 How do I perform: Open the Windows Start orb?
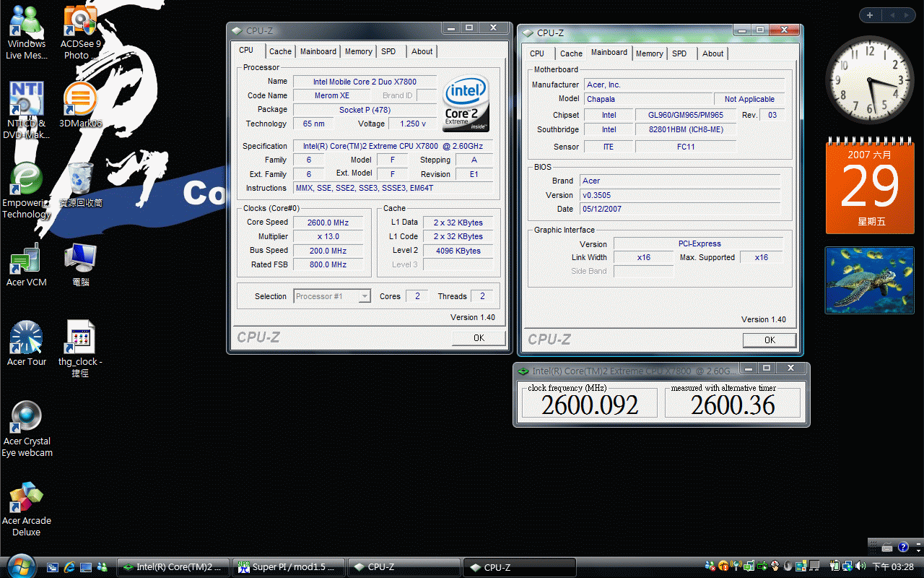point(20,566)
